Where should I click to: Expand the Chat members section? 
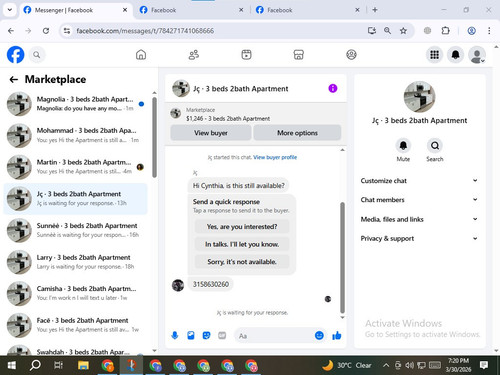click(x=419, y=200)
